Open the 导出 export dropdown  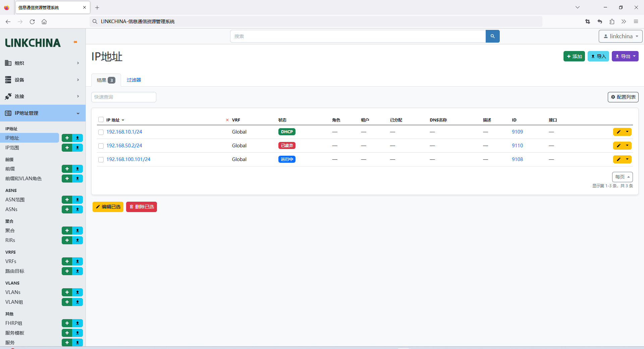point(625,56)
